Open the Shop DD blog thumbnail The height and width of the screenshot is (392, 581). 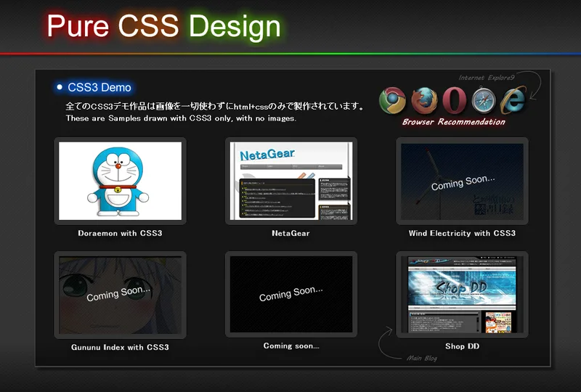[x=462, y=294]
